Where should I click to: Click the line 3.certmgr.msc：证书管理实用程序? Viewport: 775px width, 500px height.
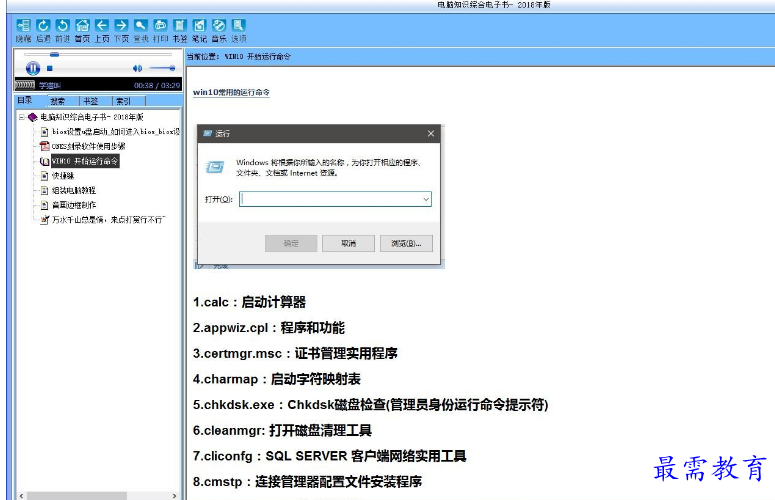(x=295, y=353)
